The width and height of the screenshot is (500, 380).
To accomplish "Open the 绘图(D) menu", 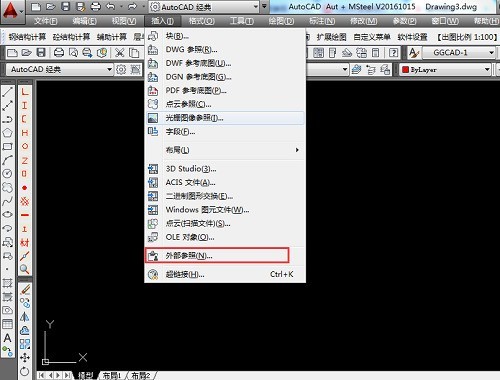I will coord(281,21).
